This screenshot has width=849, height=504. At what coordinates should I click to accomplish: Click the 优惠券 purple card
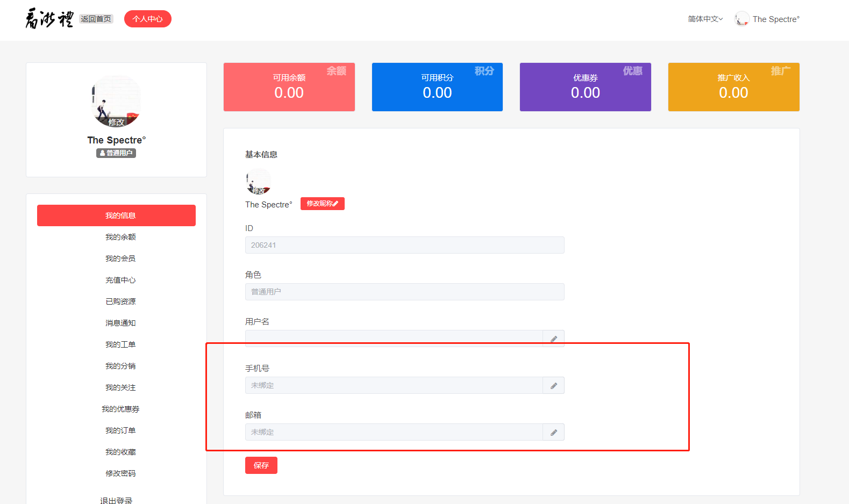(586, 87)
